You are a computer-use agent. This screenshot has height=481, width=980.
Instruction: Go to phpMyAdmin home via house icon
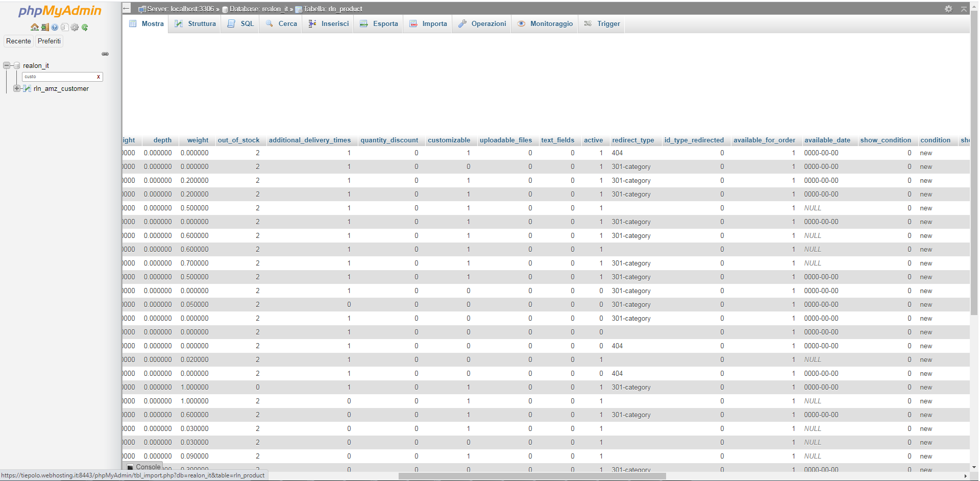35,27
